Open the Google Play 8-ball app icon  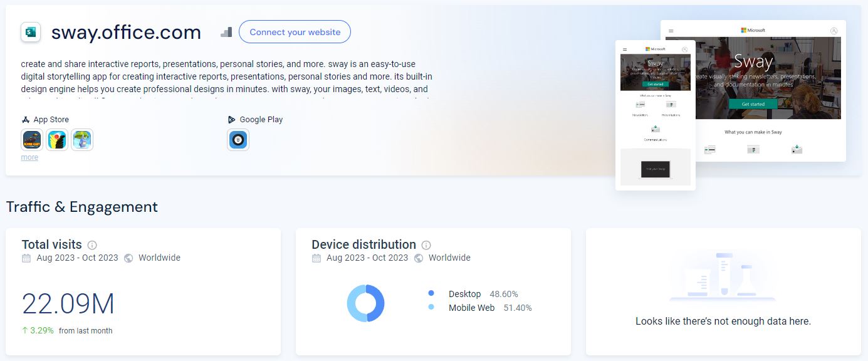pos(238,140)
